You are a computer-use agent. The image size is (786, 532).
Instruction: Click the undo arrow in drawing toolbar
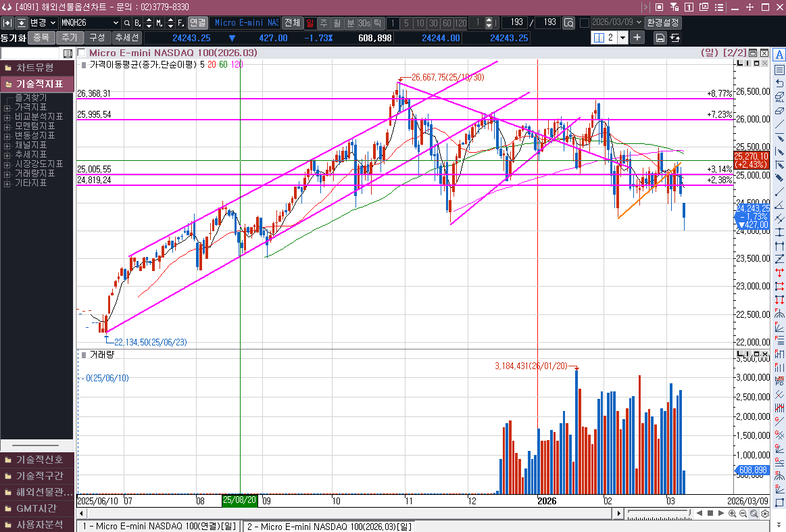point(779,83)
